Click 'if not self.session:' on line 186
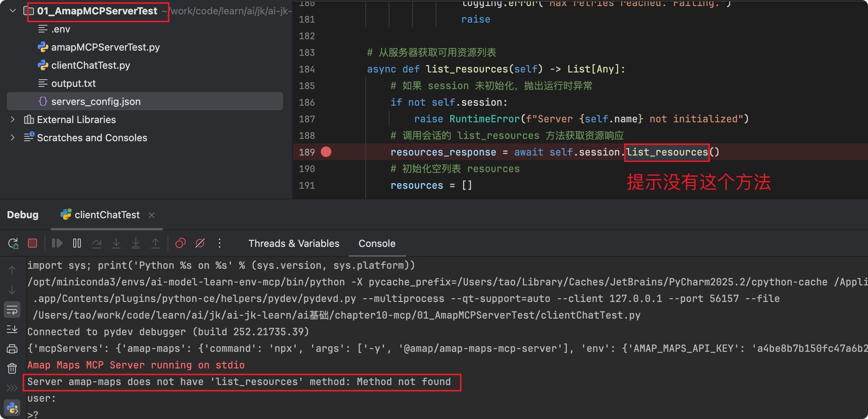Viewport: 868px width, 419px height. pos(449,102)
